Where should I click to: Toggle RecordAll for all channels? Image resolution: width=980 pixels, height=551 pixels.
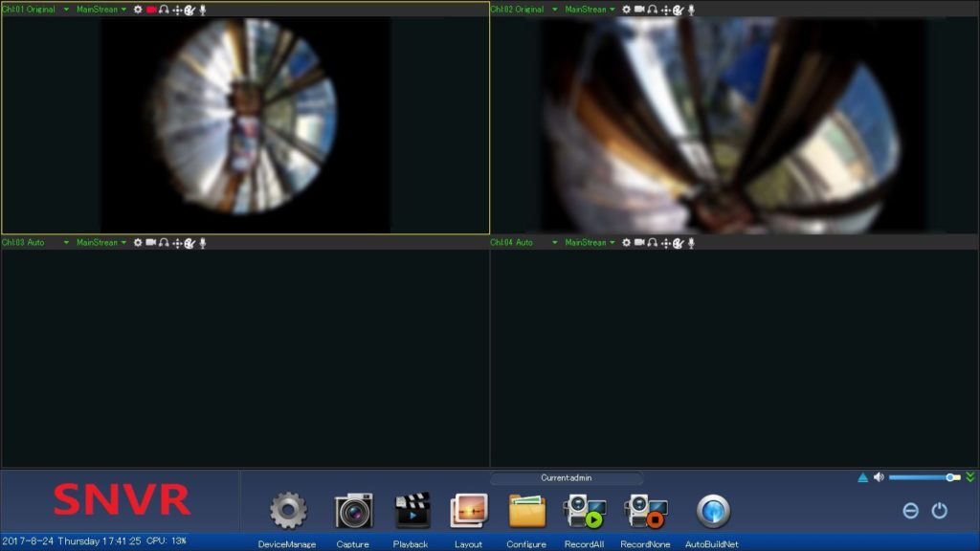583,511
